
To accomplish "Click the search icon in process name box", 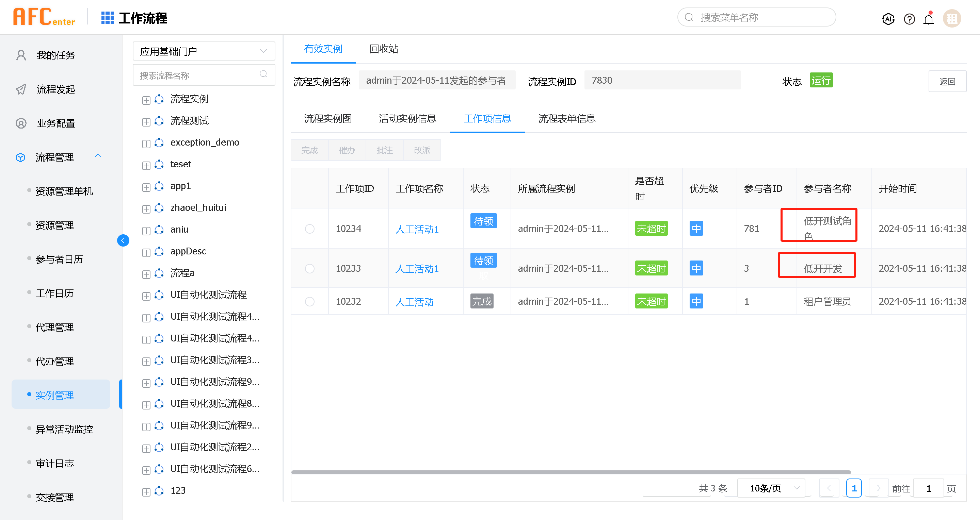I will [263, 74].
